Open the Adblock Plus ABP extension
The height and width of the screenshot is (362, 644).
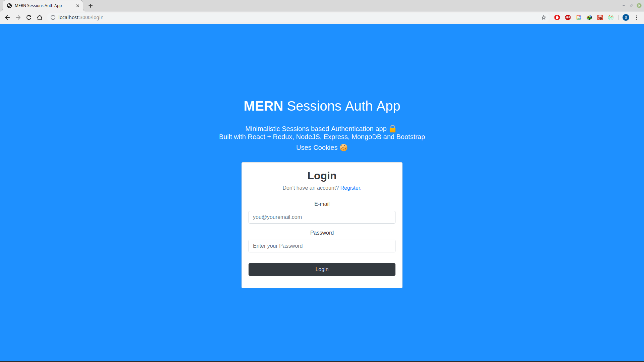(568, 17)
